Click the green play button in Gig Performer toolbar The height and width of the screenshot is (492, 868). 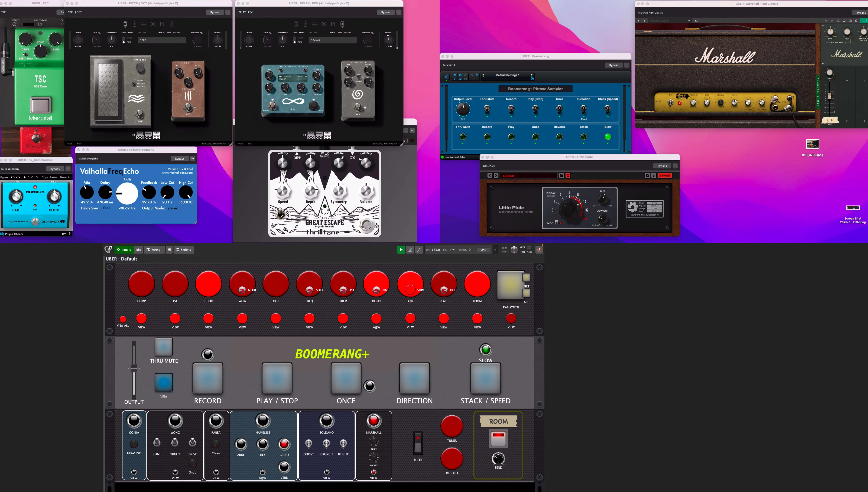[x=401, y=250]
